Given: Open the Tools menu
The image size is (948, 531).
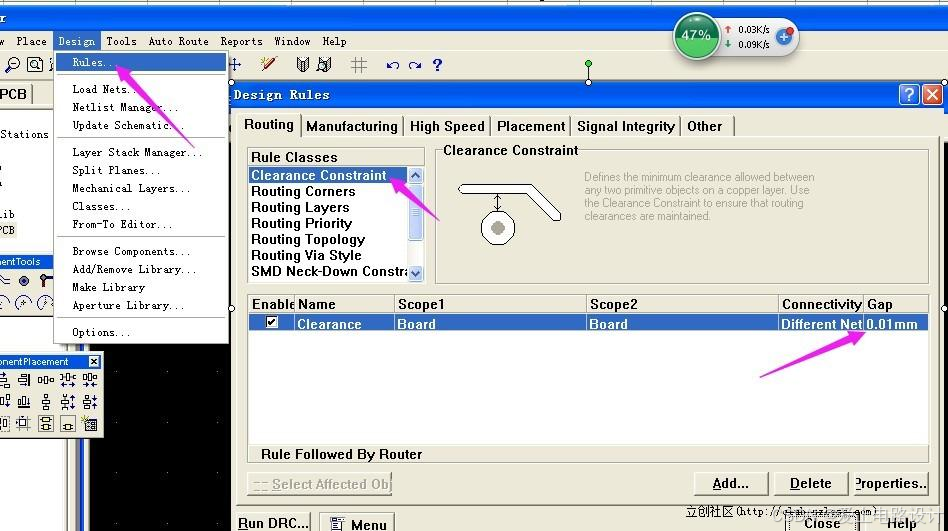Looking at the screenshot, I should click(x=121, y=41).
